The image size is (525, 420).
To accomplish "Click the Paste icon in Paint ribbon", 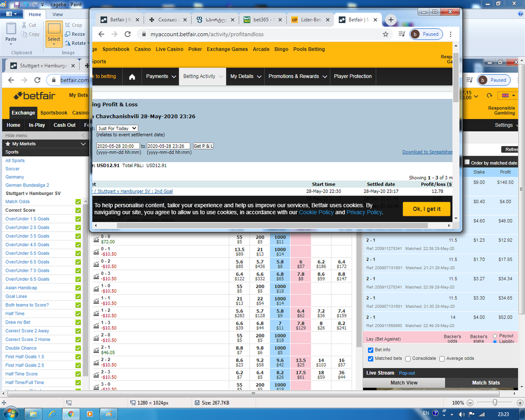I will point(11,29).
